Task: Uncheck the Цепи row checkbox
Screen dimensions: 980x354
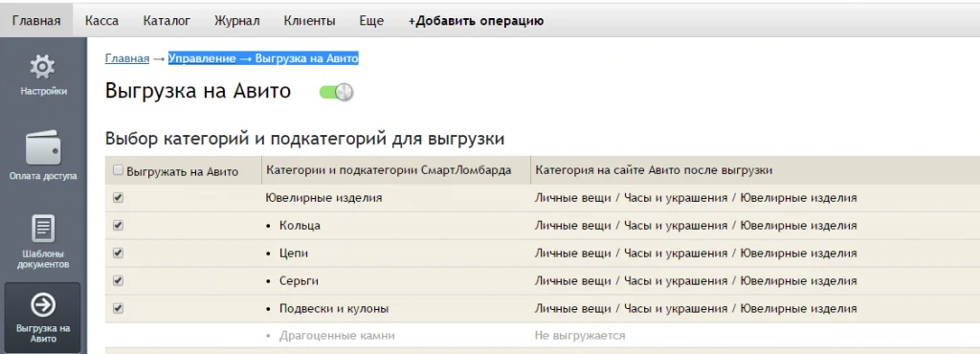Action: pyautogui.click(x=118, y=253)
